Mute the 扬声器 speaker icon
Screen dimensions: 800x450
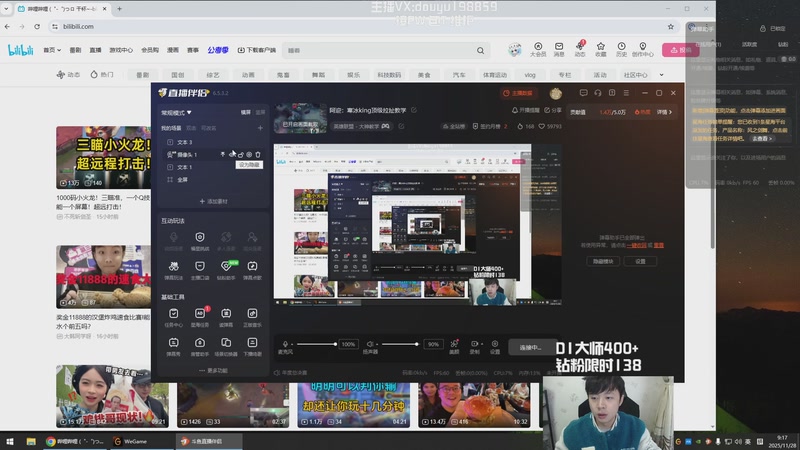370,344
